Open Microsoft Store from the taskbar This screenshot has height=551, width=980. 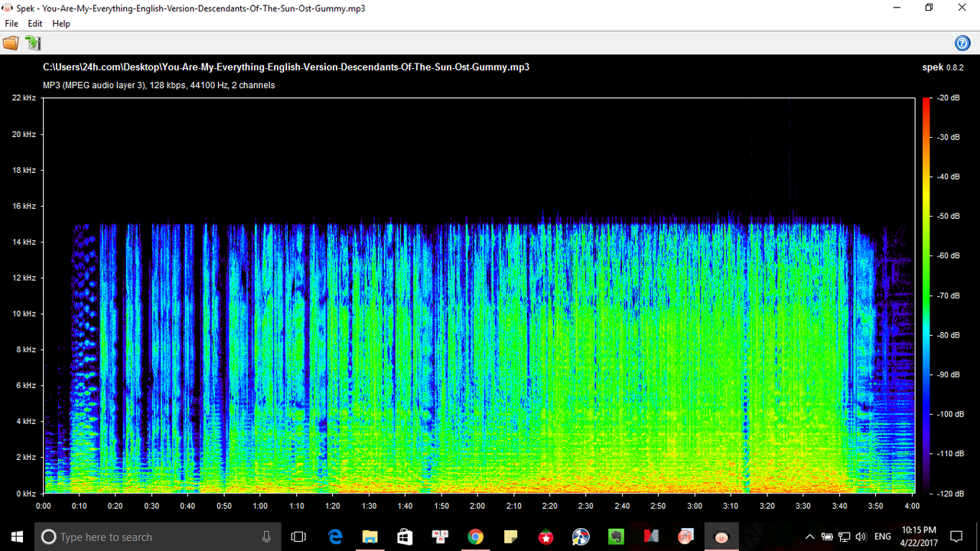tap(405, 537)
